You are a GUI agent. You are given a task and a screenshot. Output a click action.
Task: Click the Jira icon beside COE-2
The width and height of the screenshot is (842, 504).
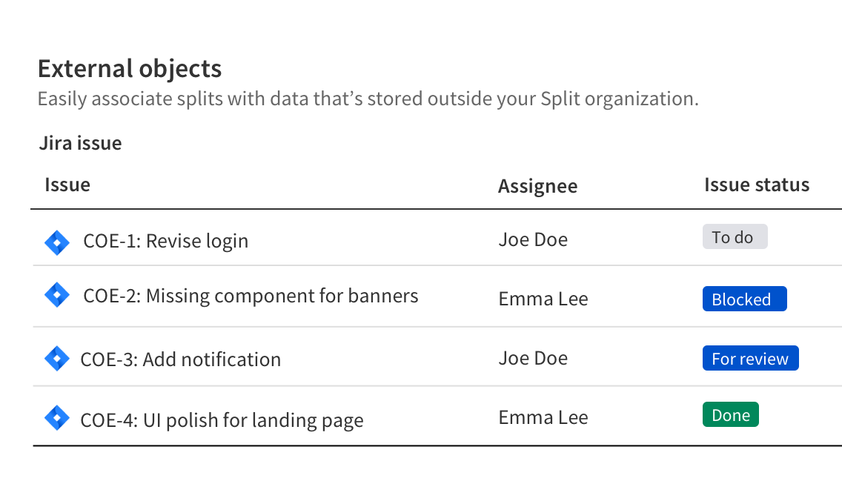click(x=56, y=295)
